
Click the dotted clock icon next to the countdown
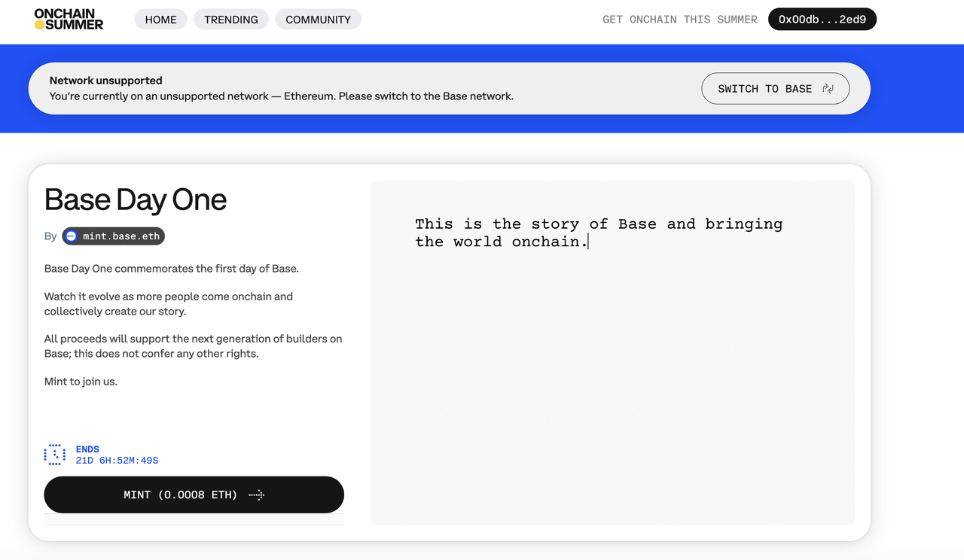point(54,454)
